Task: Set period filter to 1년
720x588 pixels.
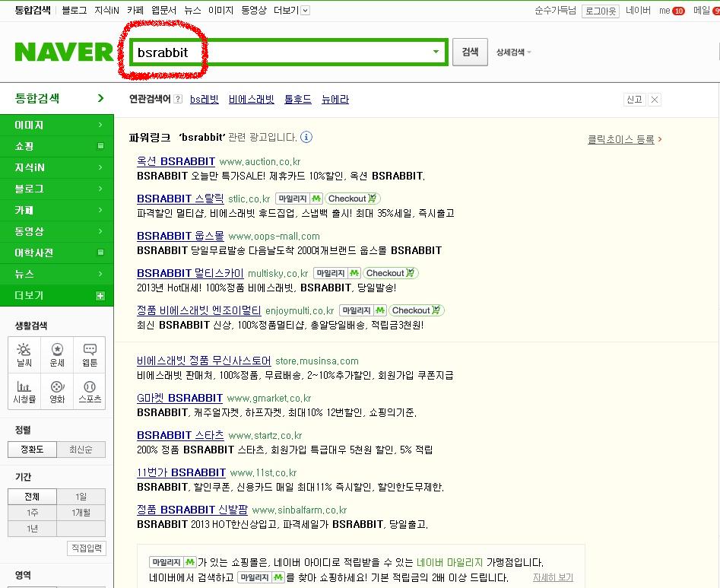Action: (x=32, y=529)
